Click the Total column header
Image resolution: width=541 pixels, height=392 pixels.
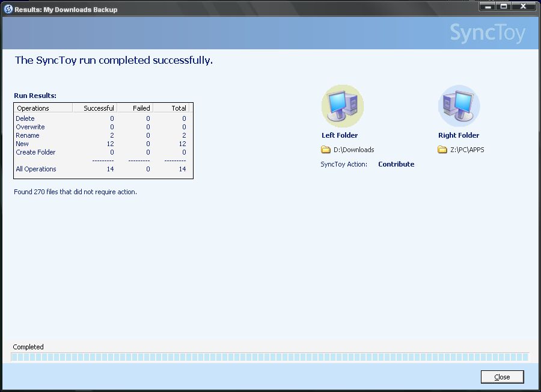[171, 108]
